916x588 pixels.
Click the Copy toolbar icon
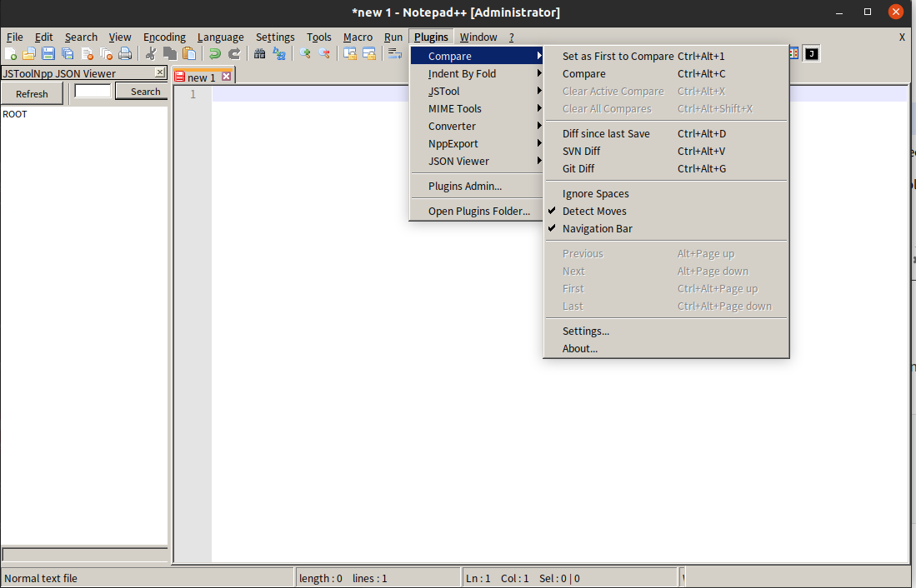170,54
